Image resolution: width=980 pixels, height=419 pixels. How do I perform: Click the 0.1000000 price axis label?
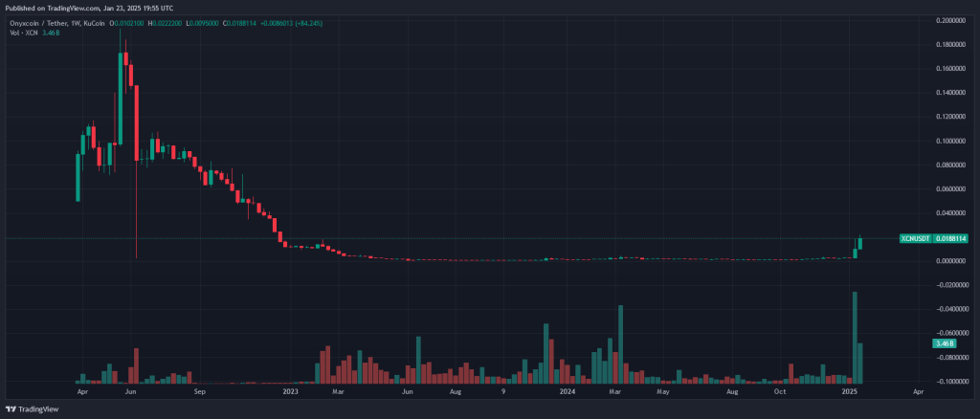coord(950,142)
